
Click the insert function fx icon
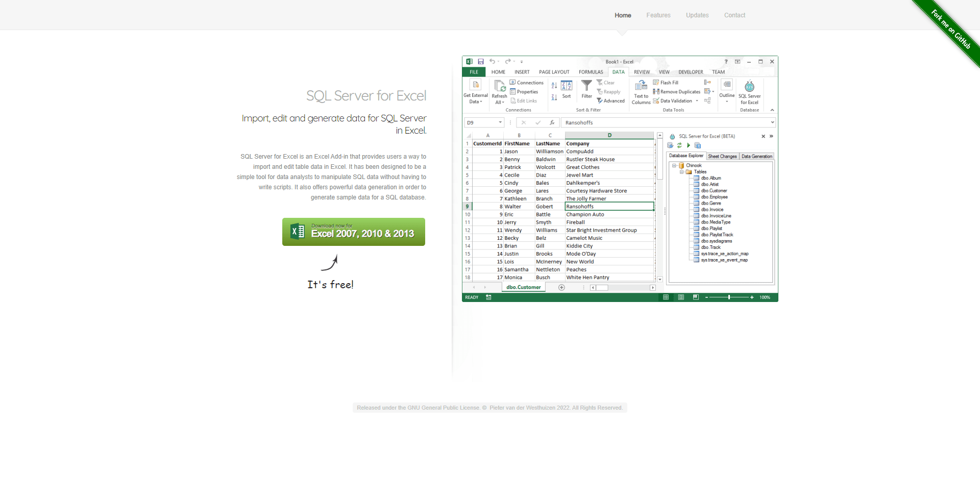coord(552,122)
